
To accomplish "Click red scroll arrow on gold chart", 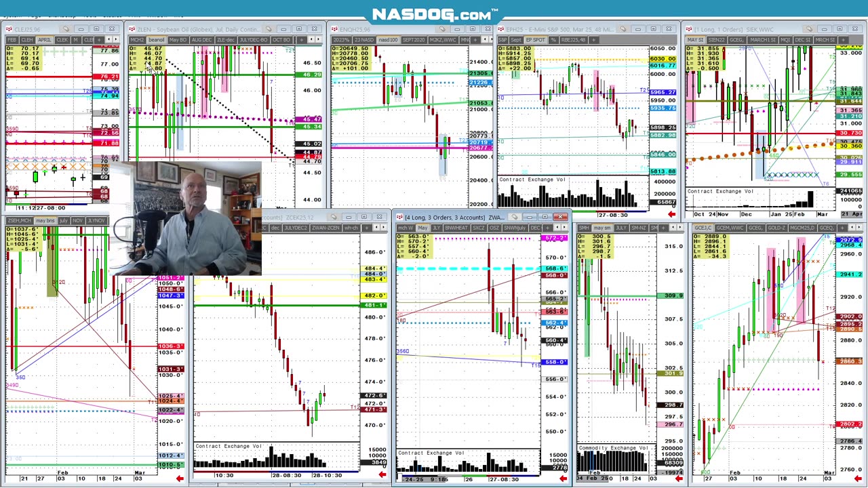I will tap(859, 479).
